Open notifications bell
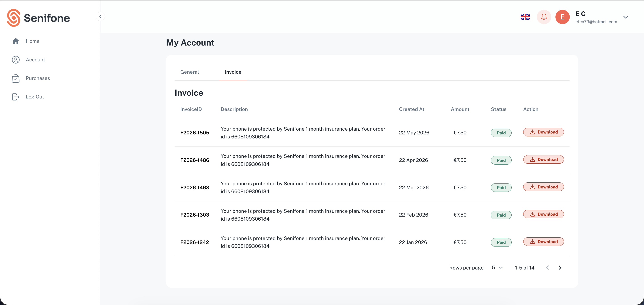Screen dimensions: 644x305 [x=544, y=17]
